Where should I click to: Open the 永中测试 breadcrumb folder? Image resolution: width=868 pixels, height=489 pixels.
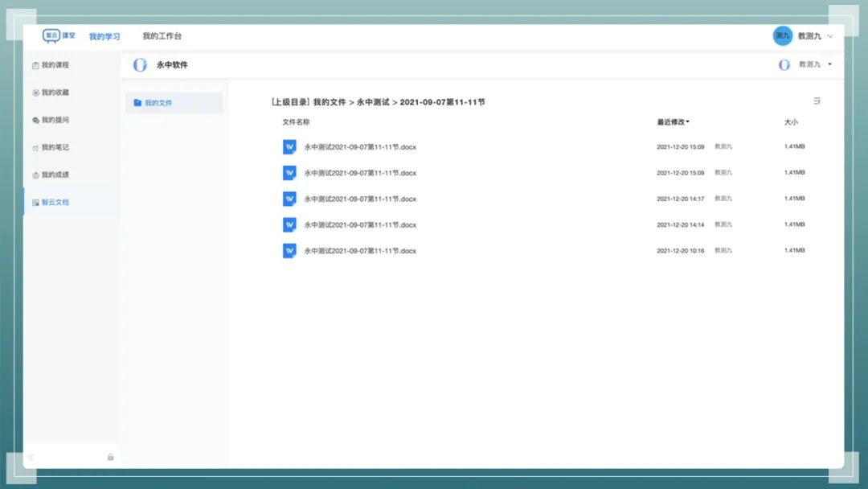tap(374, 102)
